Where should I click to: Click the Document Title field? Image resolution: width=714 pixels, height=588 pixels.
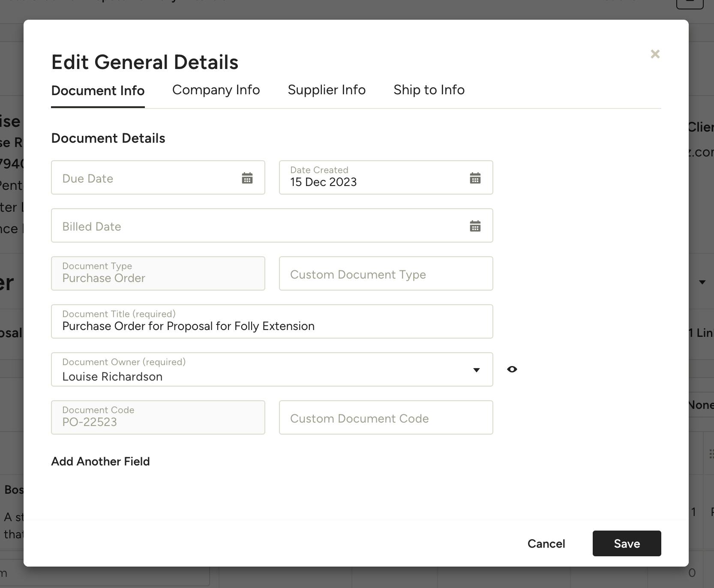point(272,321)
